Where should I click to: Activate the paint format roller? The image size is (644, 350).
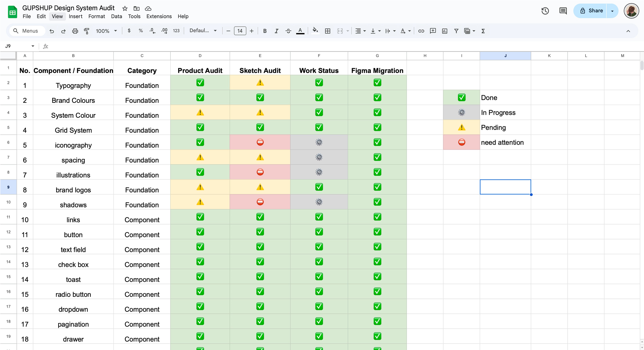(x=87, y=31)
